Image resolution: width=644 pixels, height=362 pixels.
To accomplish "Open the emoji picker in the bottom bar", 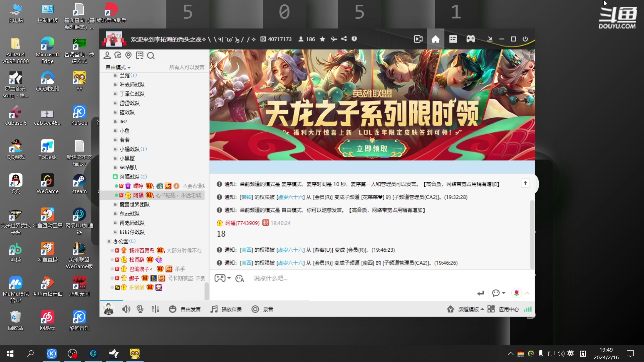I will tap(173, 309).
